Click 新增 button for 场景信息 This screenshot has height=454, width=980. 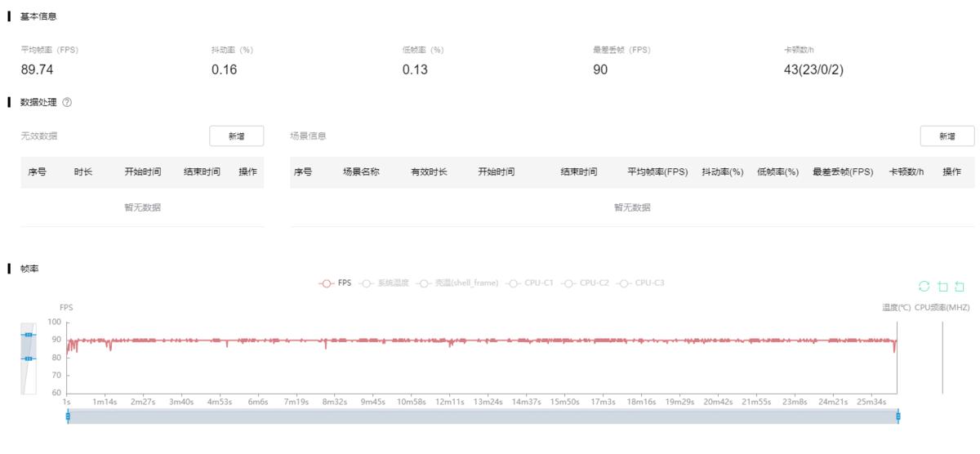click(947, 136)
